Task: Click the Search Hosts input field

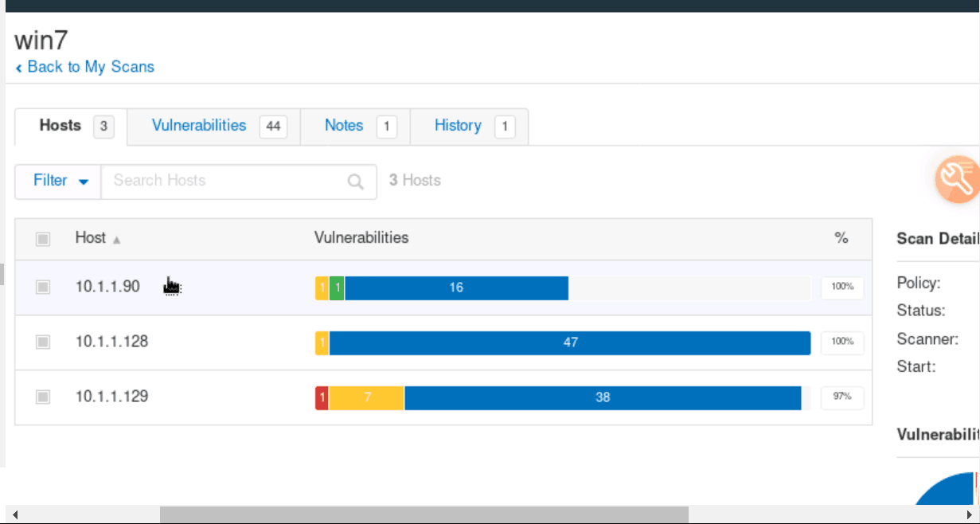Action: coord(223,182)
